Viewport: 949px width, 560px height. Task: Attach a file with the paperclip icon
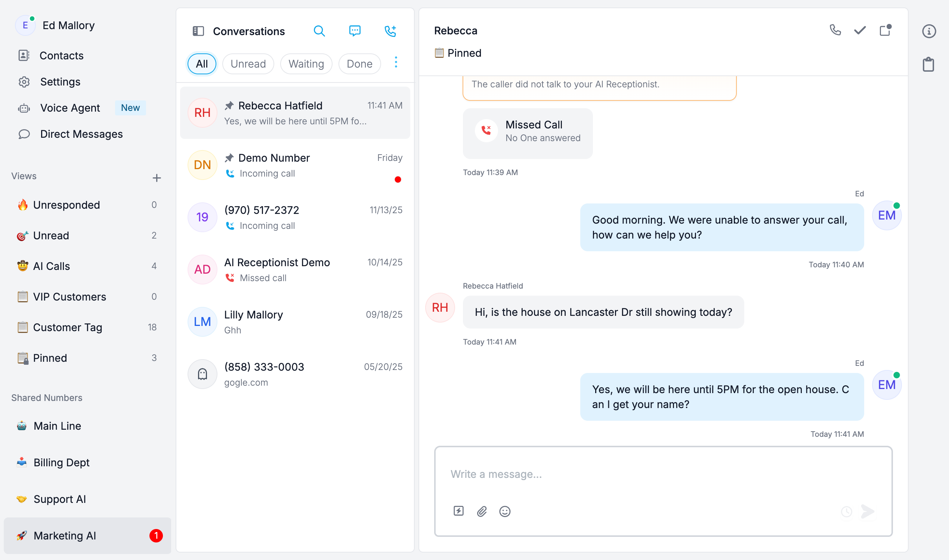point(482,511)
